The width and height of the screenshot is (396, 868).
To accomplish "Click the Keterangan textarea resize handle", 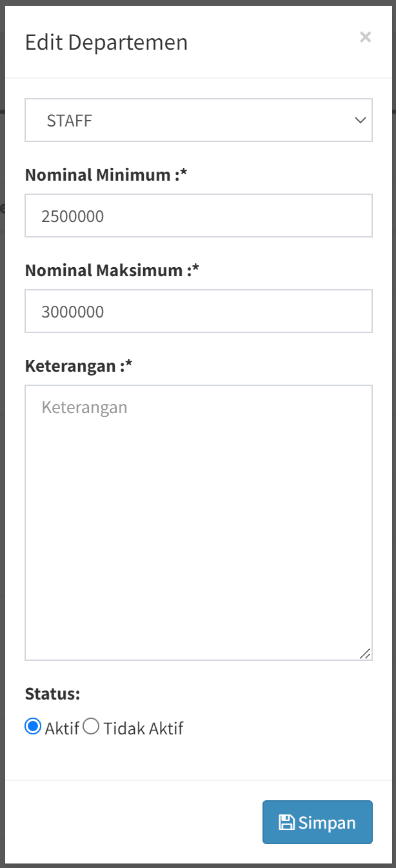I will coord(365,654).
